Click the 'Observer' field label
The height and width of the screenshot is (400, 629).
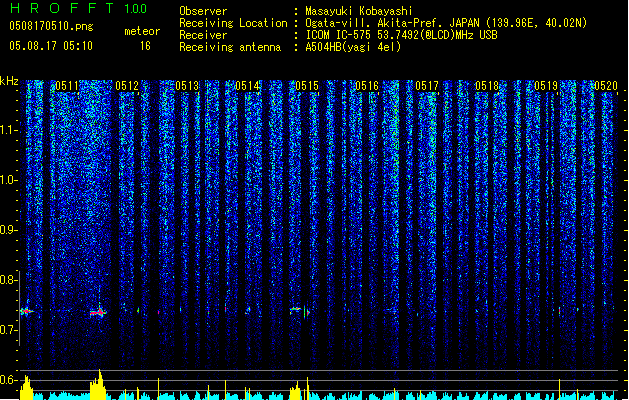(203, 11)
